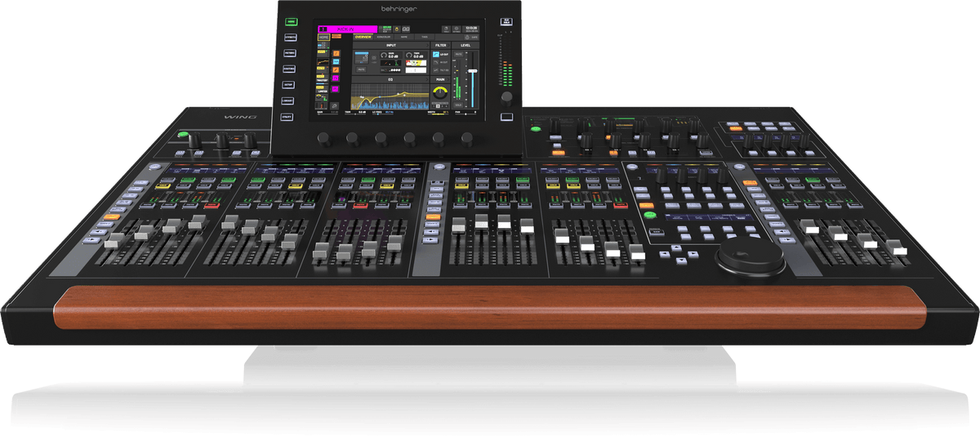Click the first fader of the leftmost bank
This screenshot has height=437, width=980.
114,240
